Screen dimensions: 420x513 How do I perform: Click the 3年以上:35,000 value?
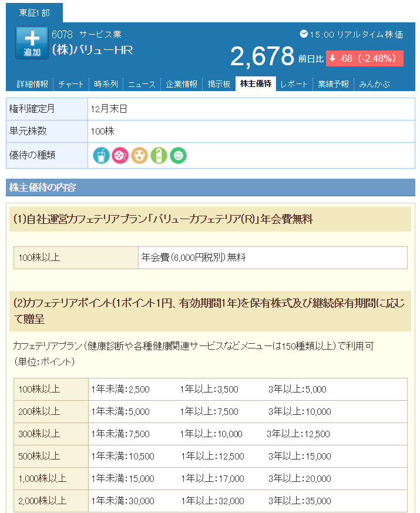pos(300,501)
